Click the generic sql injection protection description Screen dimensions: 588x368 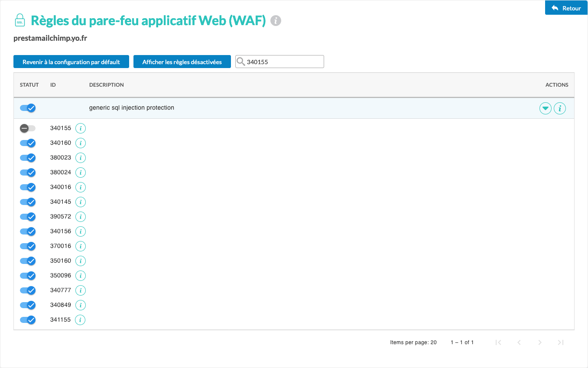[x=132, y=107]
